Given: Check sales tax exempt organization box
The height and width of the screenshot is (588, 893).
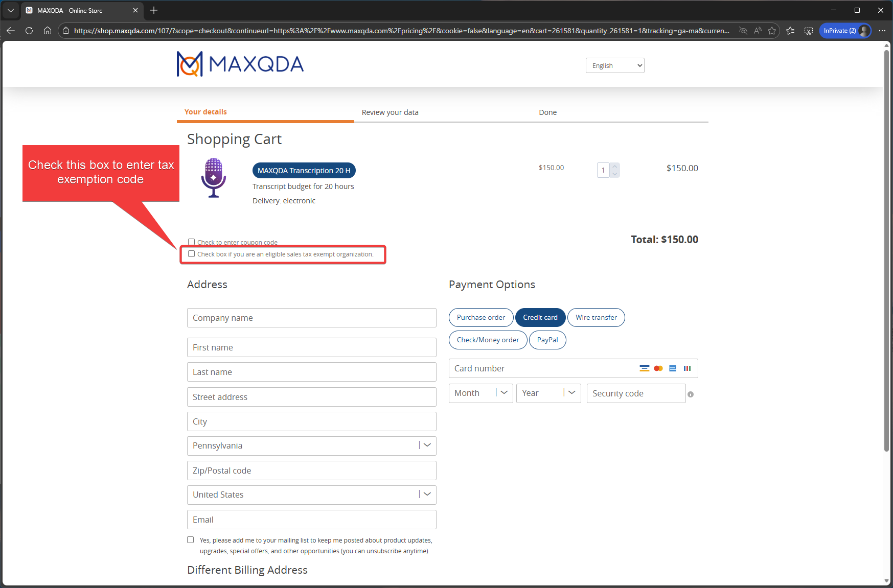Looking at the screenshot, I should tap(191, 254).
